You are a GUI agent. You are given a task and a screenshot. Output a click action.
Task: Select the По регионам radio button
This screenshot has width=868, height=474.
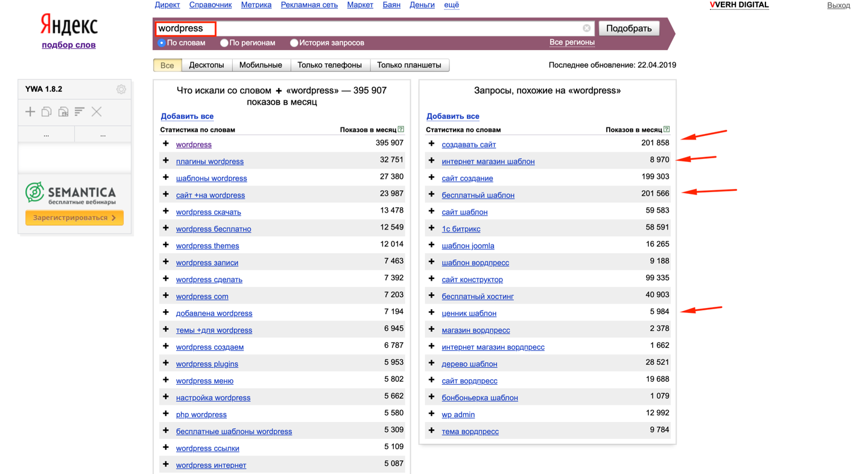click(224, 43)
